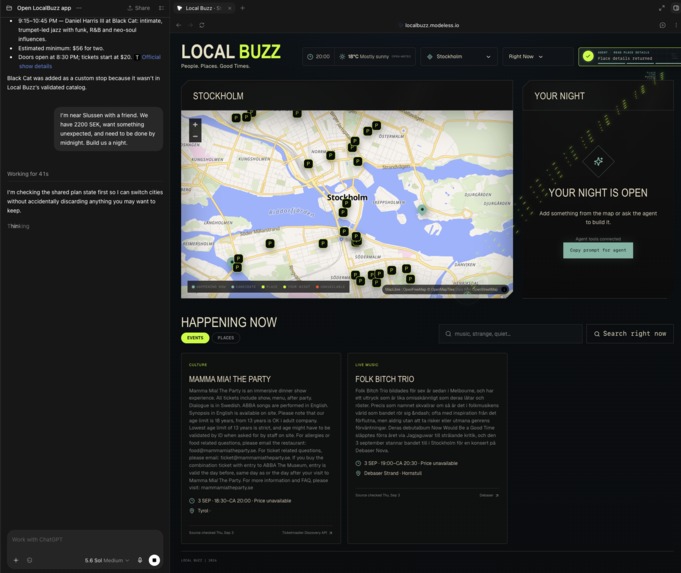Click Copy prompt for agent button
Screen dimensions: 681x573
click(x=598, y=250)
